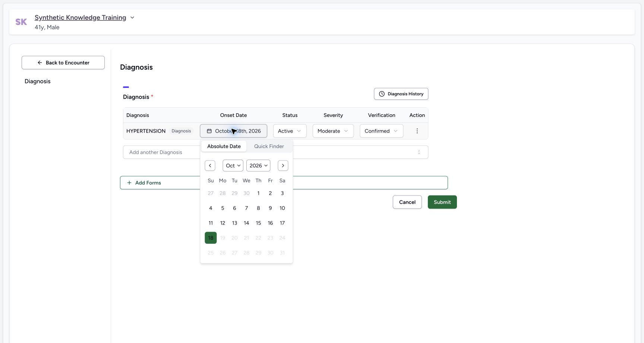Open the Onset Date picker field
The image size is (644, 343).
point(234,131)
